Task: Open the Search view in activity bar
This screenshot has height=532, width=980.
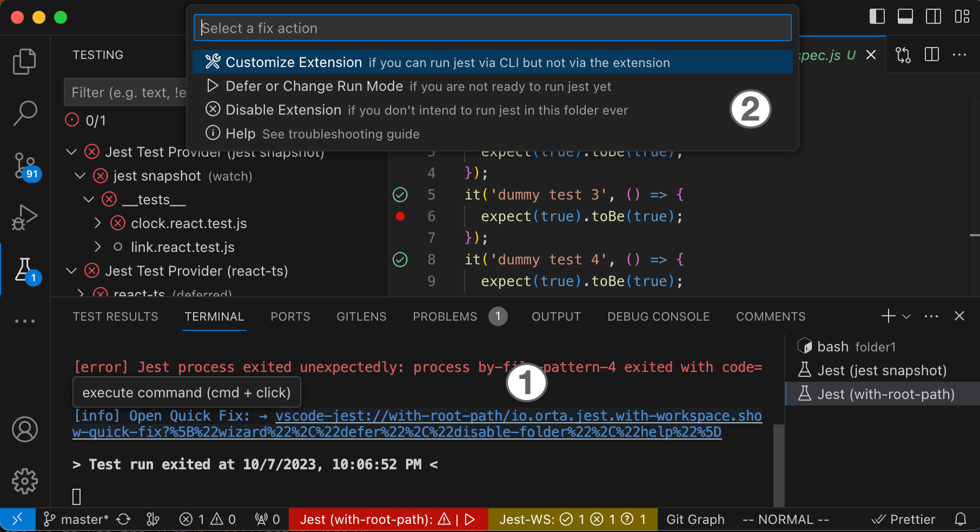Action: 25,113
